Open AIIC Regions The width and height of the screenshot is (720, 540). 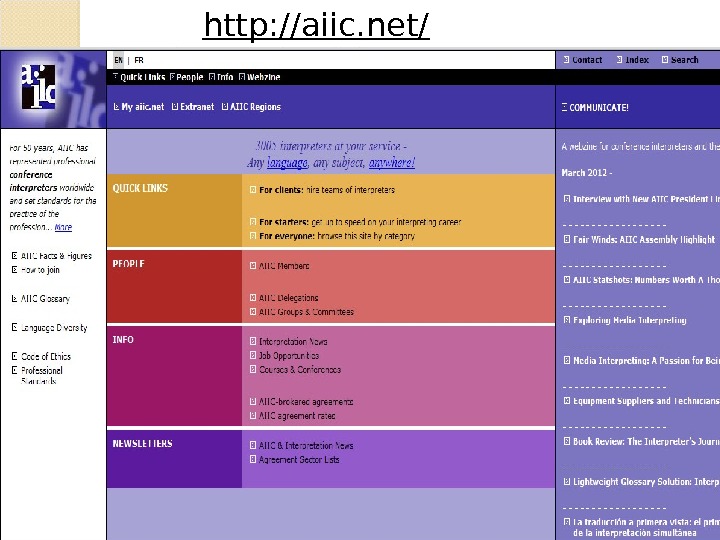pos(255,107)
